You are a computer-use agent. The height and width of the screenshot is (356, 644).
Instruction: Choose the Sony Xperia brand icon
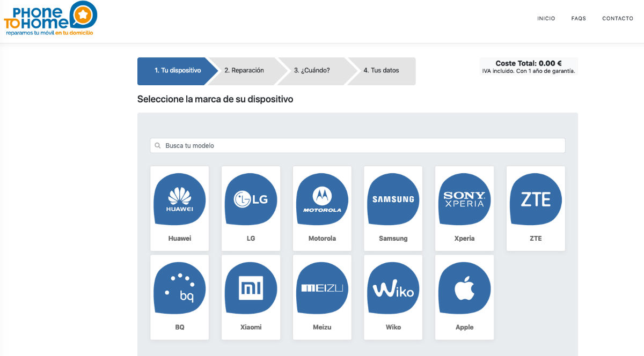click(464, 199)
